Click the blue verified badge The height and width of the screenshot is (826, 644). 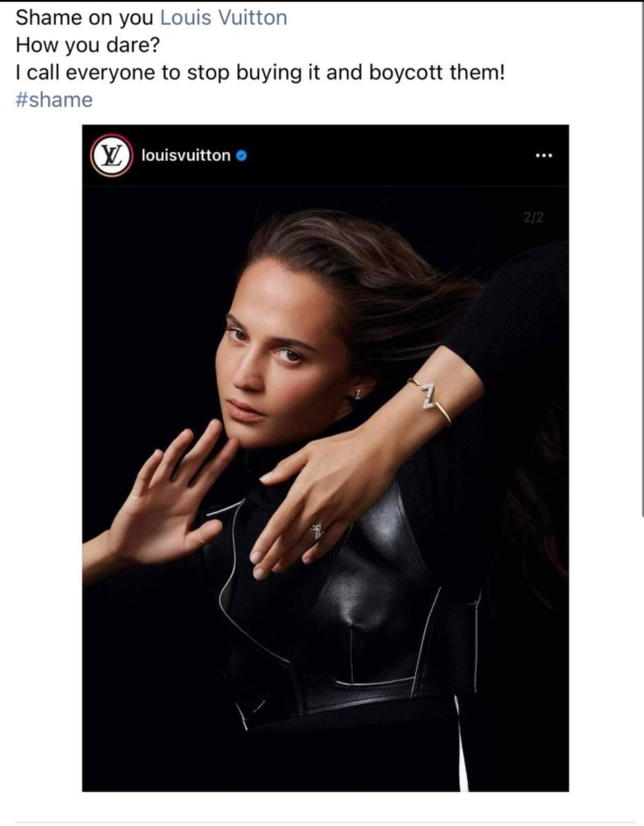click(242, 155)
